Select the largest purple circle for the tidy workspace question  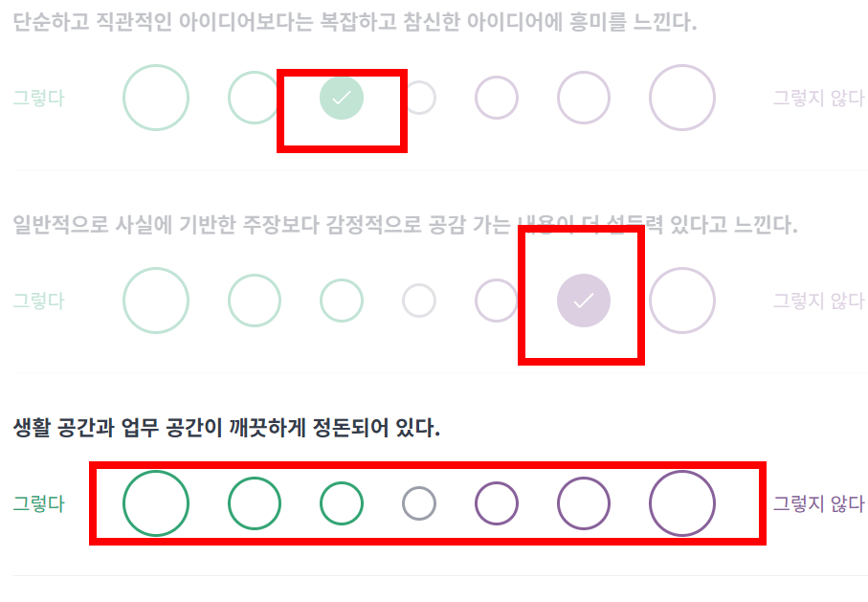681,502
